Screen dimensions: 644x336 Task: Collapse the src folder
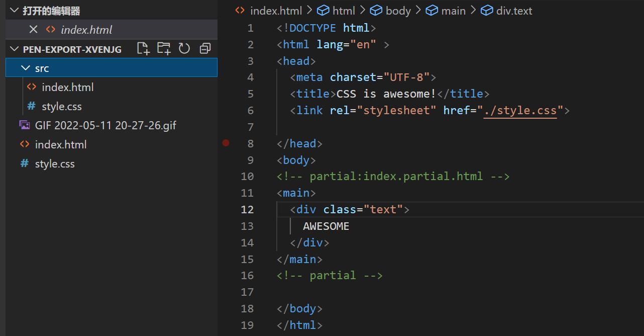[26, 68]
